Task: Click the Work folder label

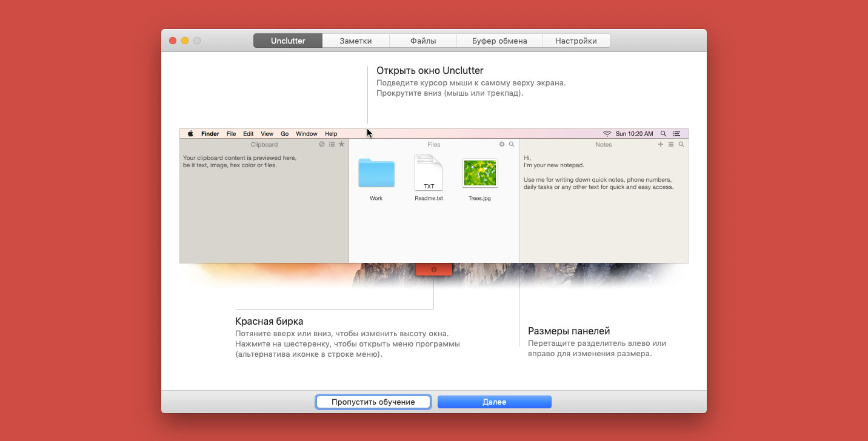Action: coord(376,198)
